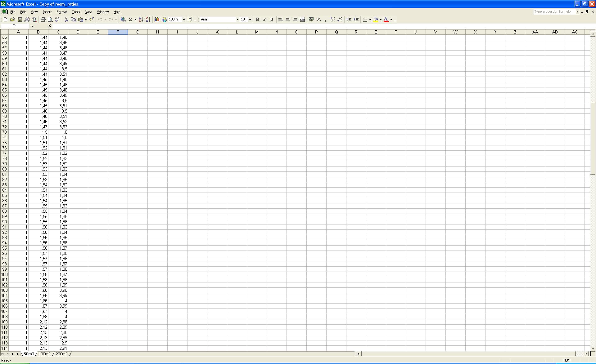The image size is (596, 364).
Task: Open the zoom percentage dropdown
Action: 184,20
